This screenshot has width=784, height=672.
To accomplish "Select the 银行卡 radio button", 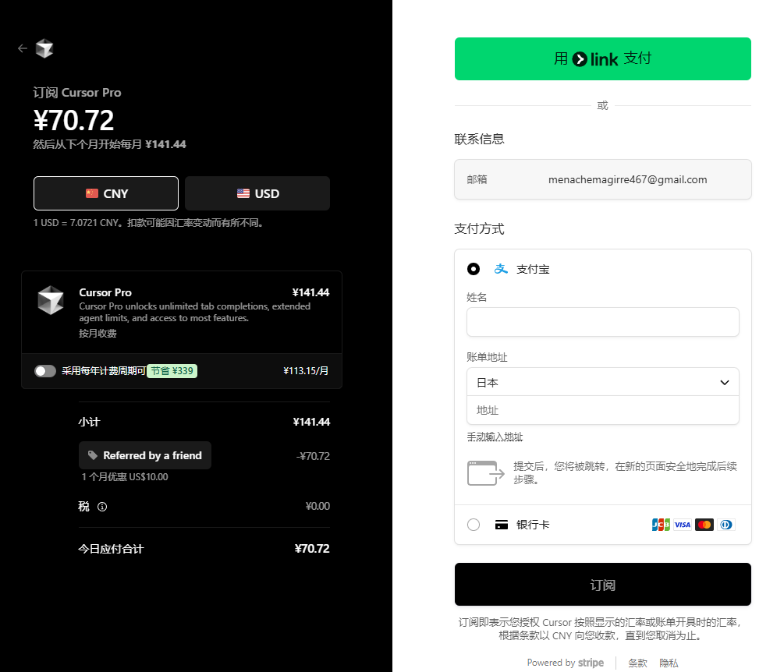I will click(474, 525).
